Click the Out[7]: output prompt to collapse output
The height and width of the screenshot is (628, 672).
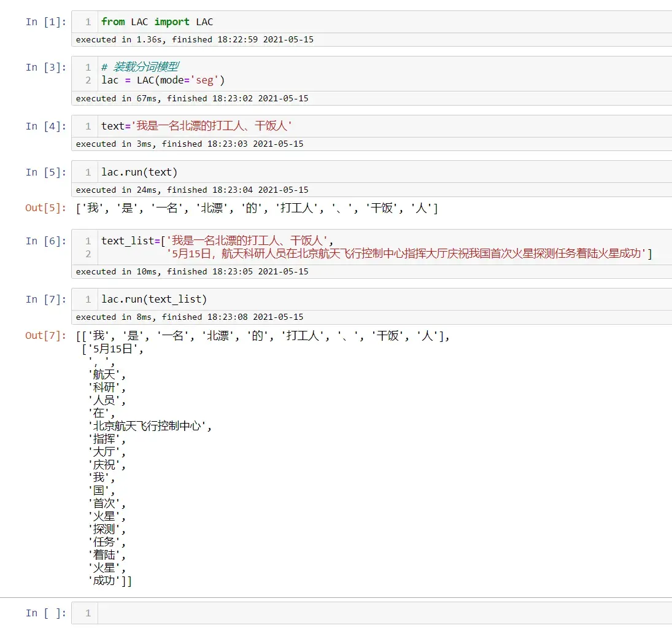click(46, 335)
